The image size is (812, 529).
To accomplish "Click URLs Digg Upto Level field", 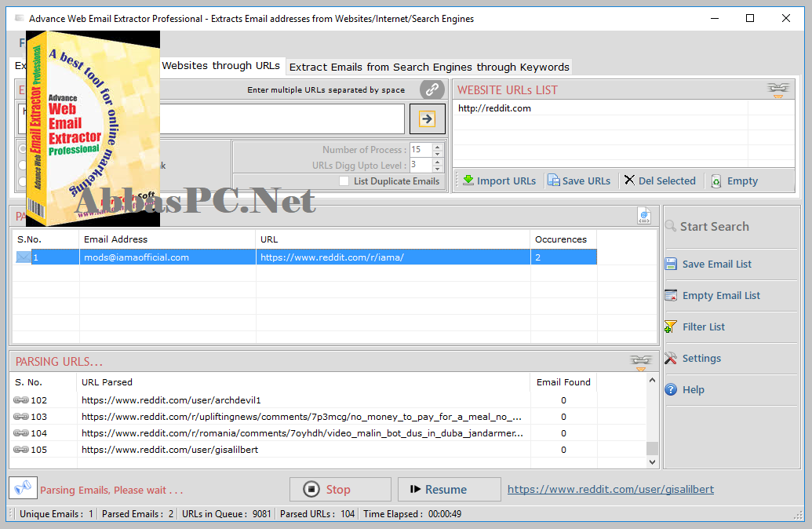I will (421, 166).
